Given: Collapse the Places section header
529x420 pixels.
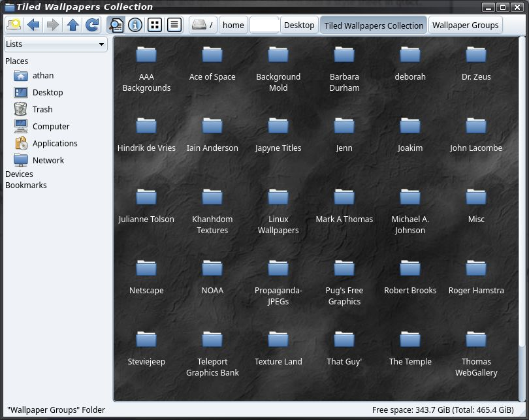Looking at the screenshot, I should click(16, 61).
